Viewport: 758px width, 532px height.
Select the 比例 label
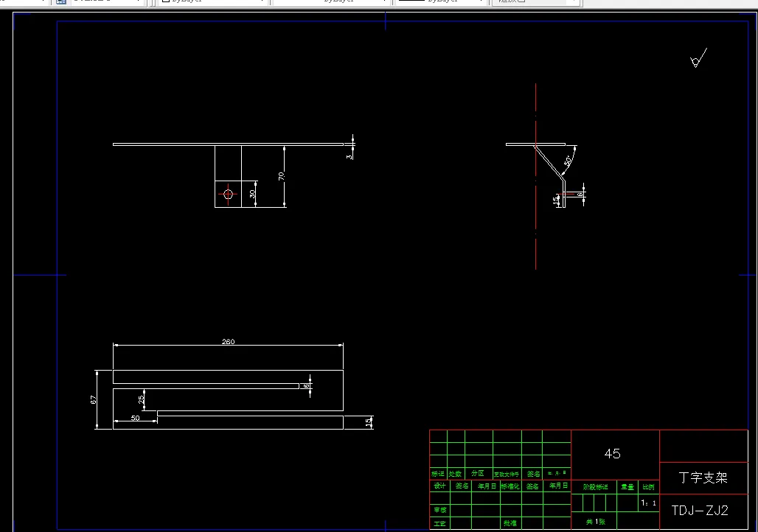[648, 487]
